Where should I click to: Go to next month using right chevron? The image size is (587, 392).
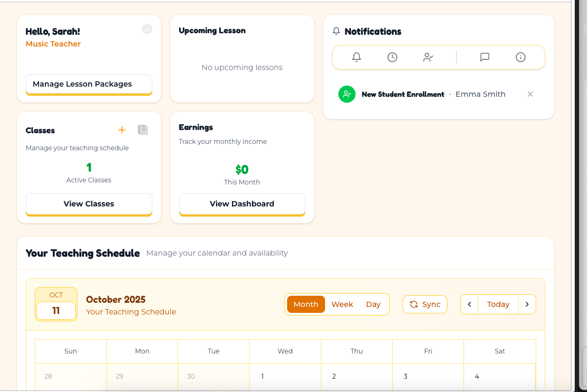click(527, 304)
